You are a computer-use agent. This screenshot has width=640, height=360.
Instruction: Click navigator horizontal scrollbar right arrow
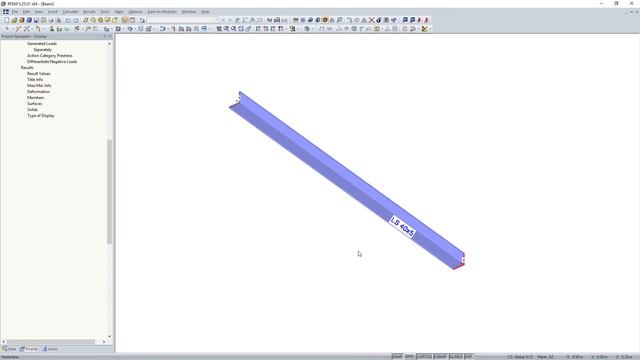click(104, 342)
